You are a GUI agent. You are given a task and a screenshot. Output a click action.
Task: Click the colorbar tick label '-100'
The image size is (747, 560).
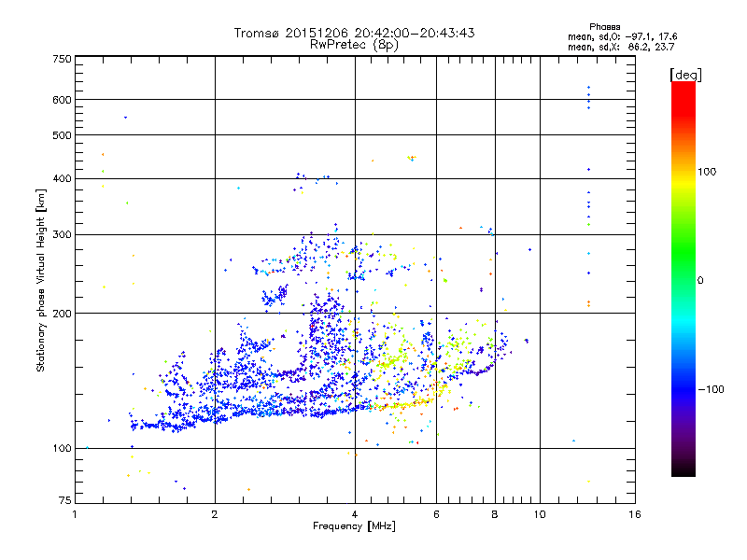711,389
